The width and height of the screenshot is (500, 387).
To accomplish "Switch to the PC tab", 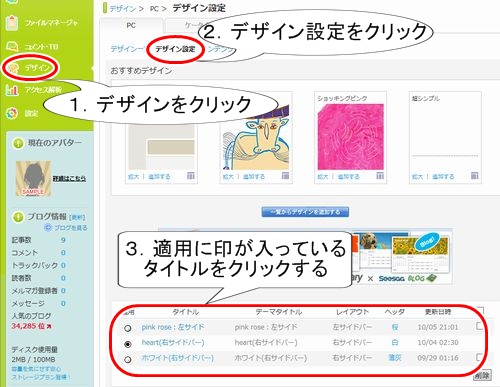I will [131, 25].
